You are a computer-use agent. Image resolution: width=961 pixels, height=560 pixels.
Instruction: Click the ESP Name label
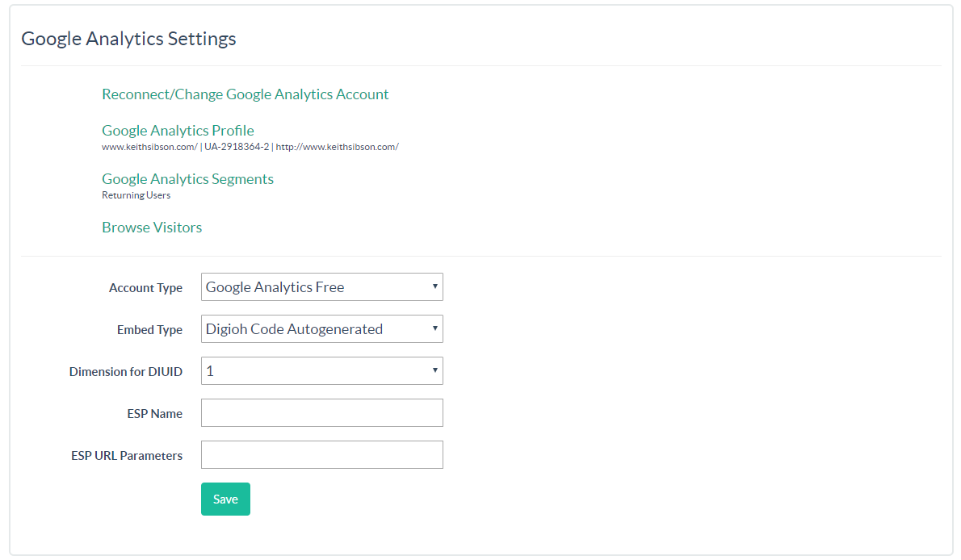pyautogui.click(x=154, y=414)
